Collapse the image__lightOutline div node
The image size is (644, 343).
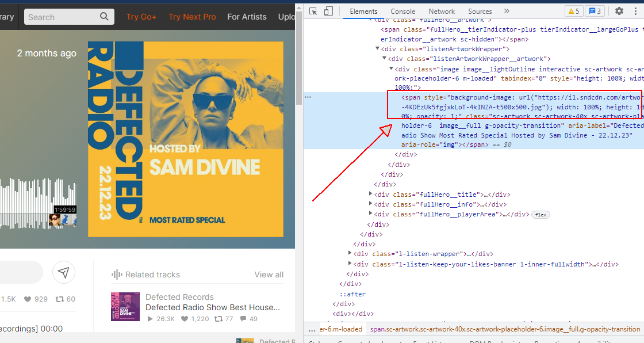(x=391, y=68)
